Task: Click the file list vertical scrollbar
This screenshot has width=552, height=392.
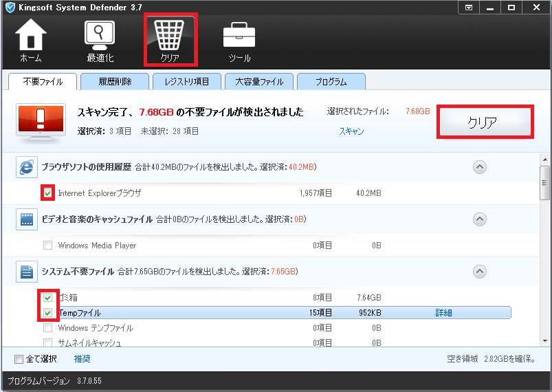Action: [544, 248]
